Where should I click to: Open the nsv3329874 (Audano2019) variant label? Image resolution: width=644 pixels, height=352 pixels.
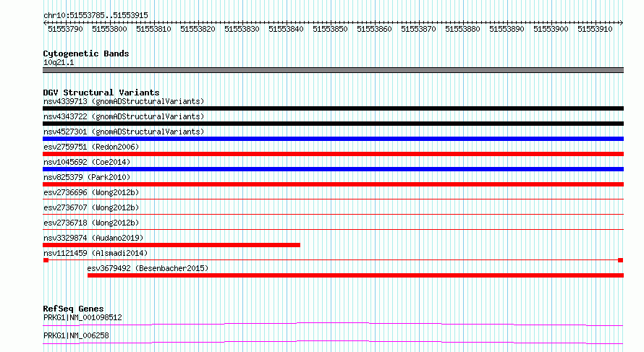(93, 238)
